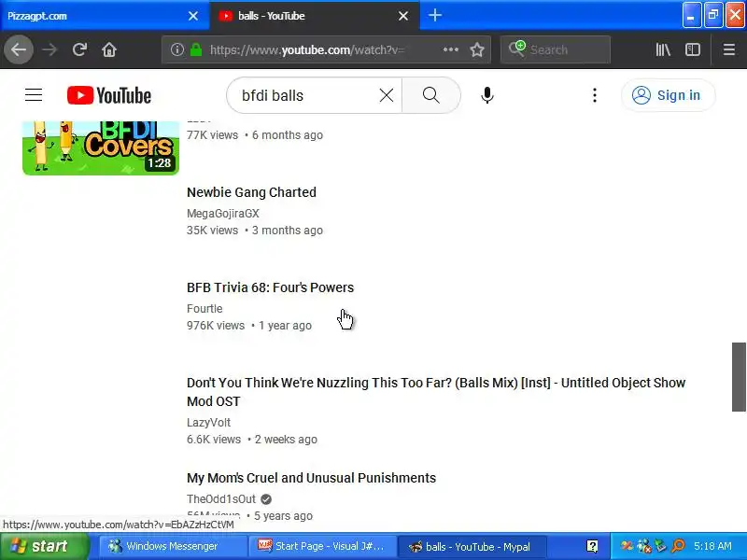Screen dimensions: 747x560
Task: Toggle the browser sidebar view icon
Action: [693, 49]
